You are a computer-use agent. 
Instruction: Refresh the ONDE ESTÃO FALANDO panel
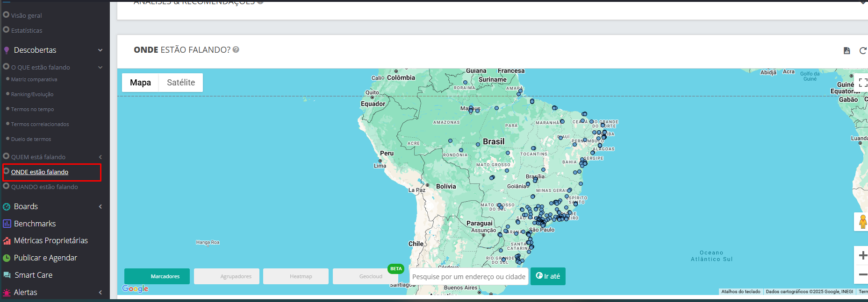(863, 50)
